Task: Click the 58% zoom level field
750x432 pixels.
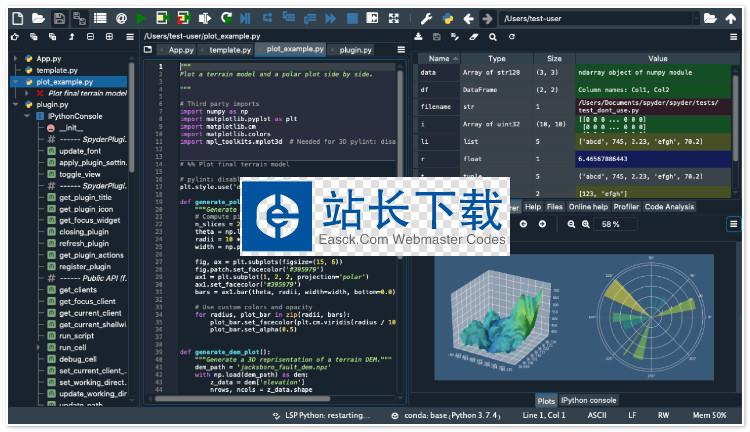Action: [610, 224]
